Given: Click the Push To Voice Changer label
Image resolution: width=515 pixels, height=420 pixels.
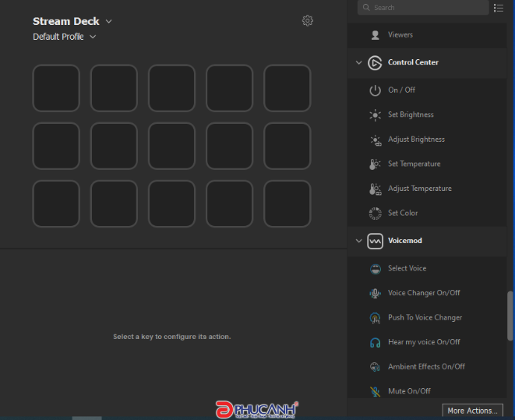Looking at the screenshot, I should 425,318.
